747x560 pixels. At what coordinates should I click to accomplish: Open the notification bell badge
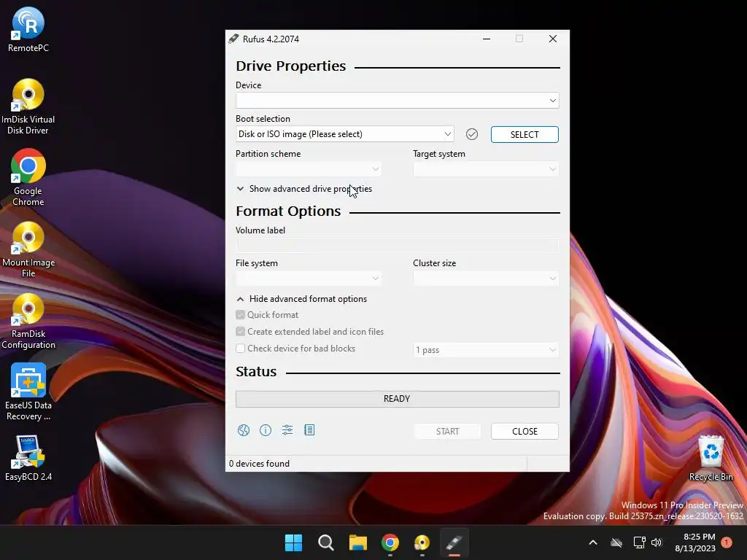point(727,542)
